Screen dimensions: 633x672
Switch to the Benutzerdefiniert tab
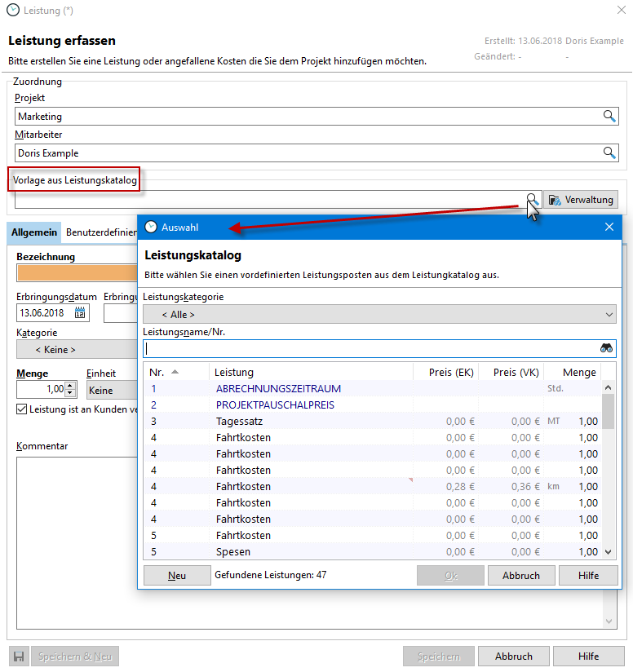(100, 232)
